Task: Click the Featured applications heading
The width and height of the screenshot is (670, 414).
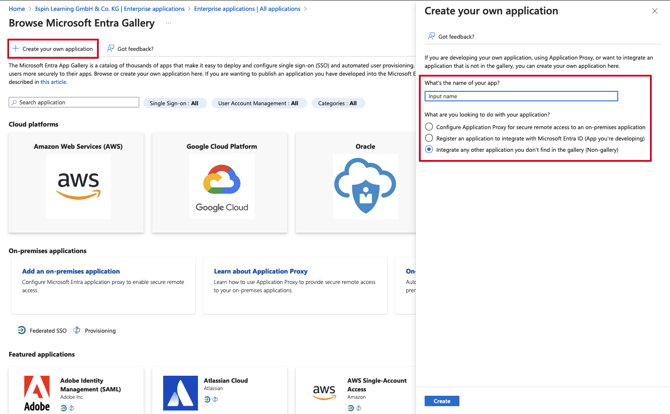Action: [x=41, y=354]
